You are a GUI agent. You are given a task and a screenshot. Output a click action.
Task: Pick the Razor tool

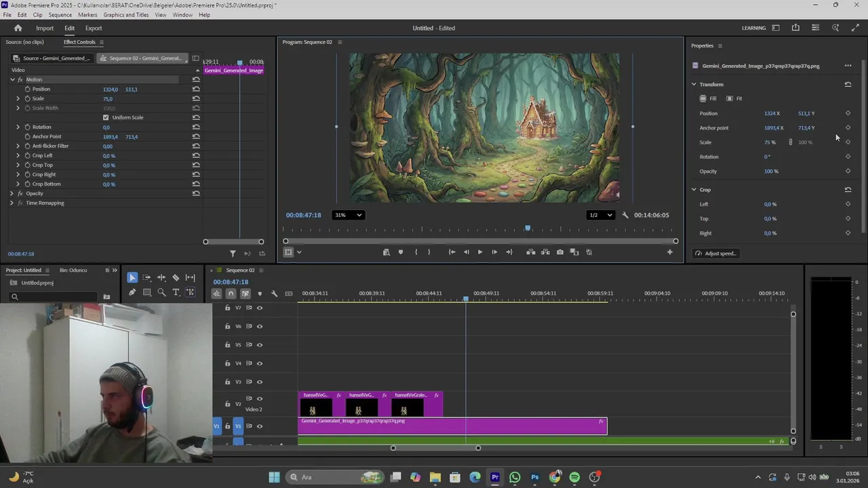click(176, 277)
